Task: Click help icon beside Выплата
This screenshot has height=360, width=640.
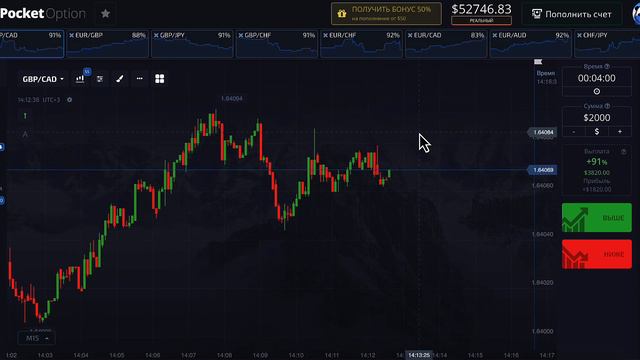Action: click(623, 151)
